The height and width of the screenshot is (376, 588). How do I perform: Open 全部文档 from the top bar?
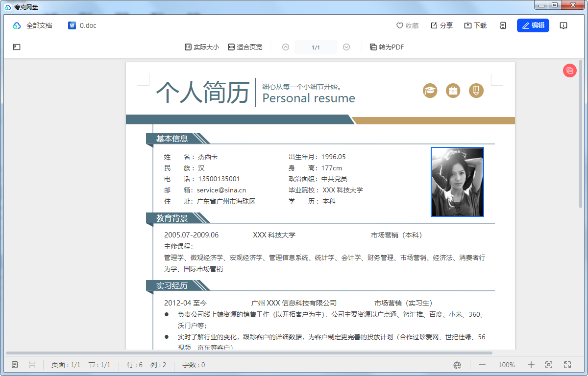tap(34, 25)
